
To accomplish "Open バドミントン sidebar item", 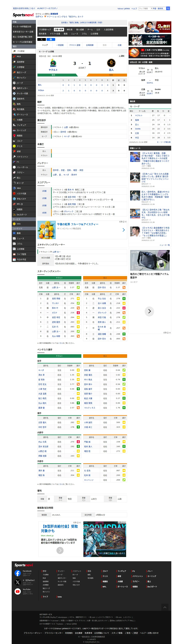I will [24, 156].
